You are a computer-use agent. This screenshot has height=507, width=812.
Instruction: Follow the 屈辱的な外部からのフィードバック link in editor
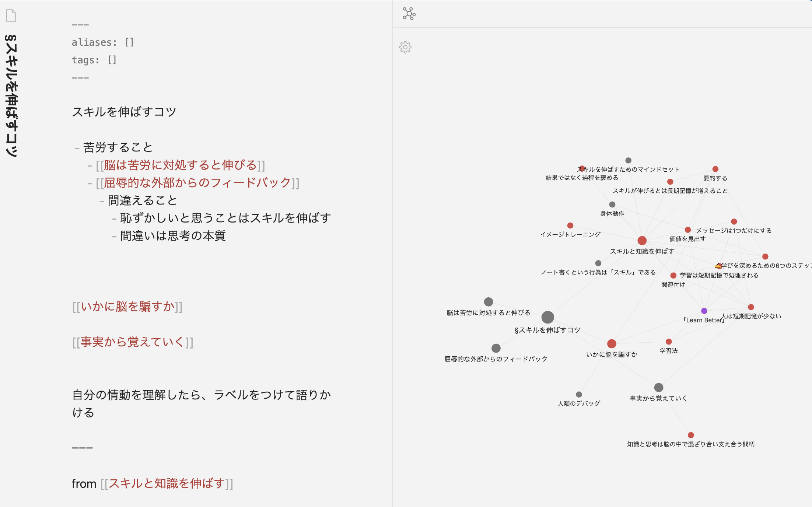[197, 183]
